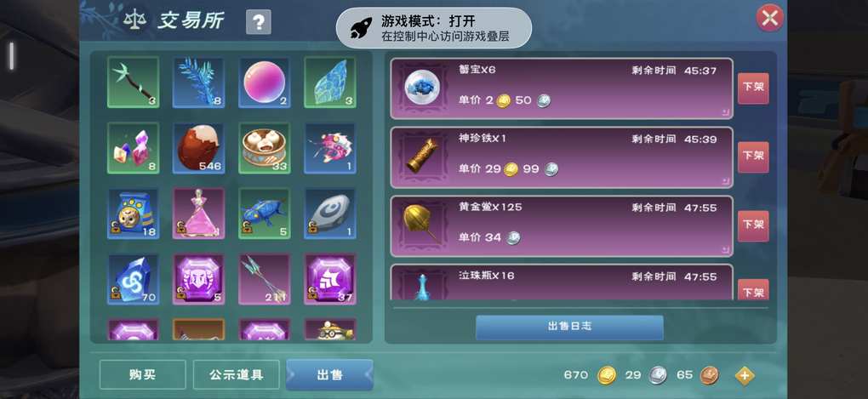The height and width of the screenshot is (399, 868).
Task: Click the plus icon to add currency
Action: [745, 375]
